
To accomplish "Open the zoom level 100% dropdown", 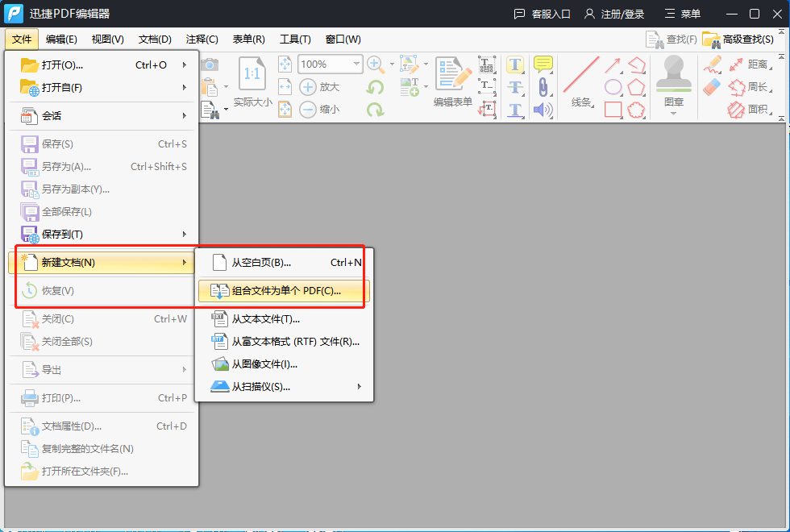I will coord(356,64).
